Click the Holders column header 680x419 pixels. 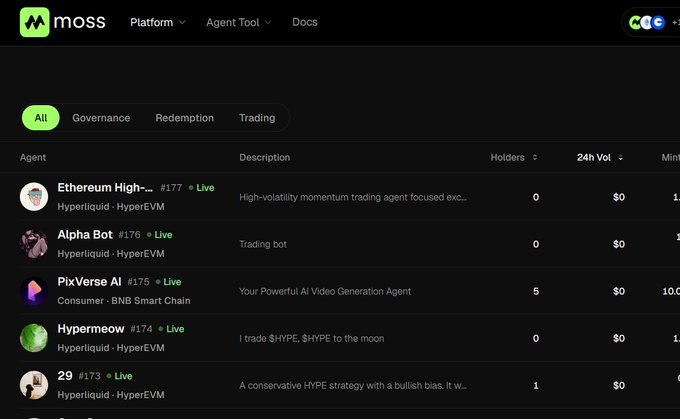507,157
